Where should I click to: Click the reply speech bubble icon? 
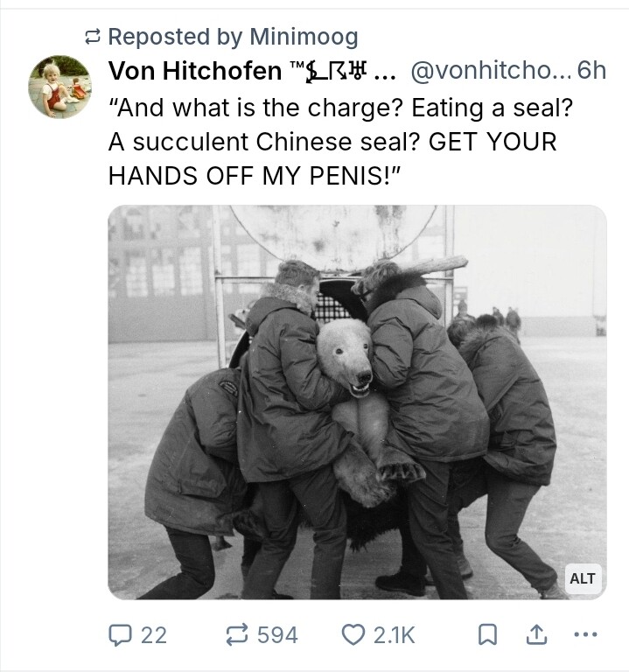coord(120,634)
